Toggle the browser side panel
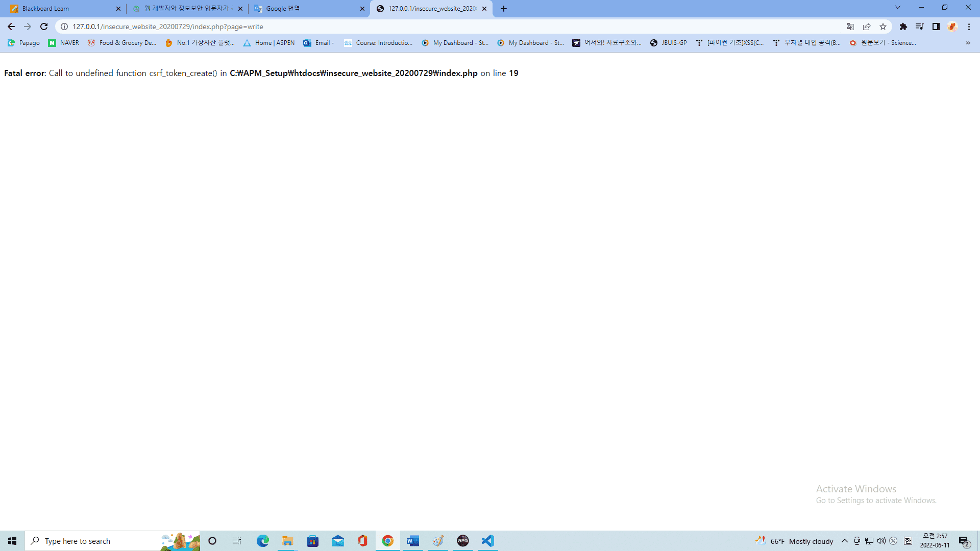The image size is (980, 551). (936, 27)
